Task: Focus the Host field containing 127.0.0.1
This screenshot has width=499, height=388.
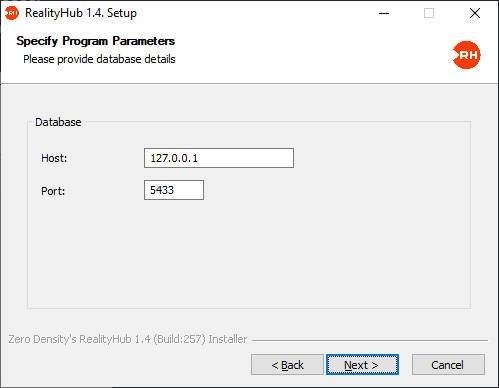Action: pyautogui.click(x=219, y=158)
